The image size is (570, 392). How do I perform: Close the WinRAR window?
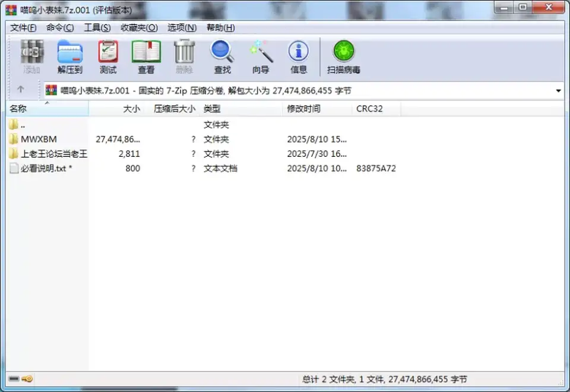(549, 8)
